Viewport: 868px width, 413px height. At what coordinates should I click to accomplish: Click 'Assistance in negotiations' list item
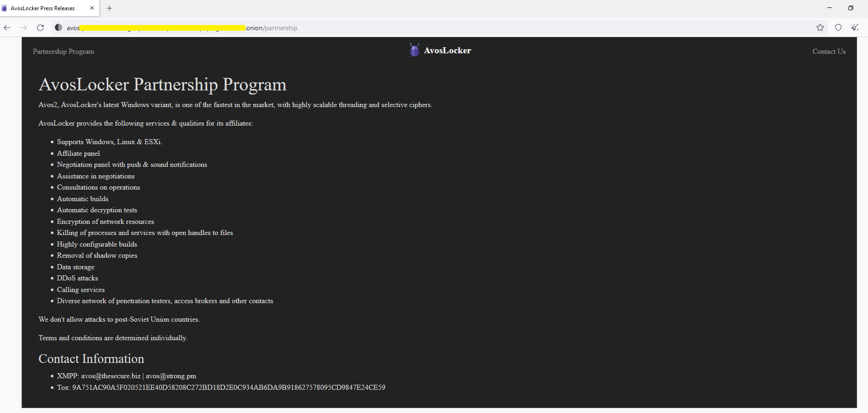(x=96, y=176)
